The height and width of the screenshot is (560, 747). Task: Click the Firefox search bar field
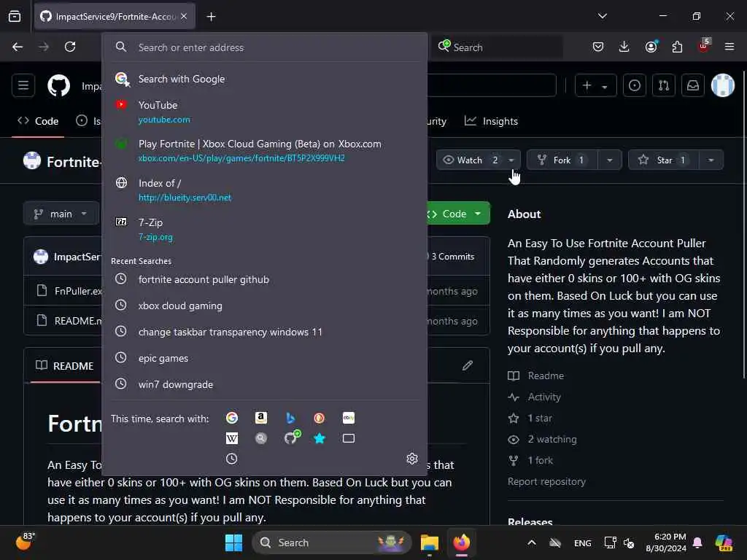coord(498,47)
